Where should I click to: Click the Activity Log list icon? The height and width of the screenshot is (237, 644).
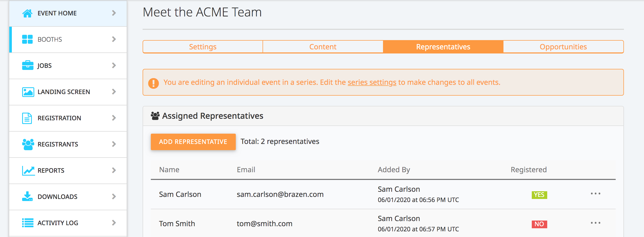(x=28, y=223)
